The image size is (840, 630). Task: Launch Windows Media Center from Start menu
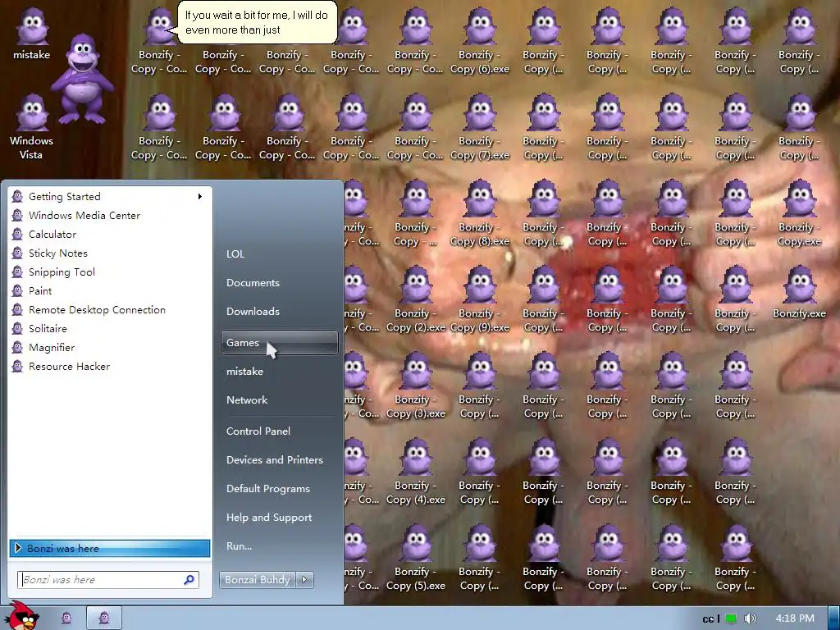[109, 216]
